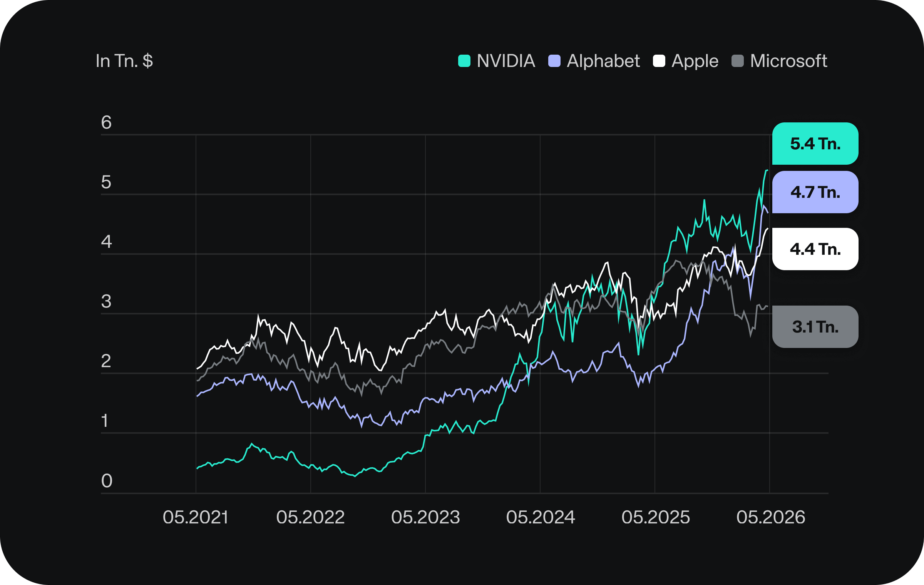Image resolution: width=924 pixels, height=585 pixels.
Task: Click the Alphabet lavender legend swatch
Action: tap(554, 61)
